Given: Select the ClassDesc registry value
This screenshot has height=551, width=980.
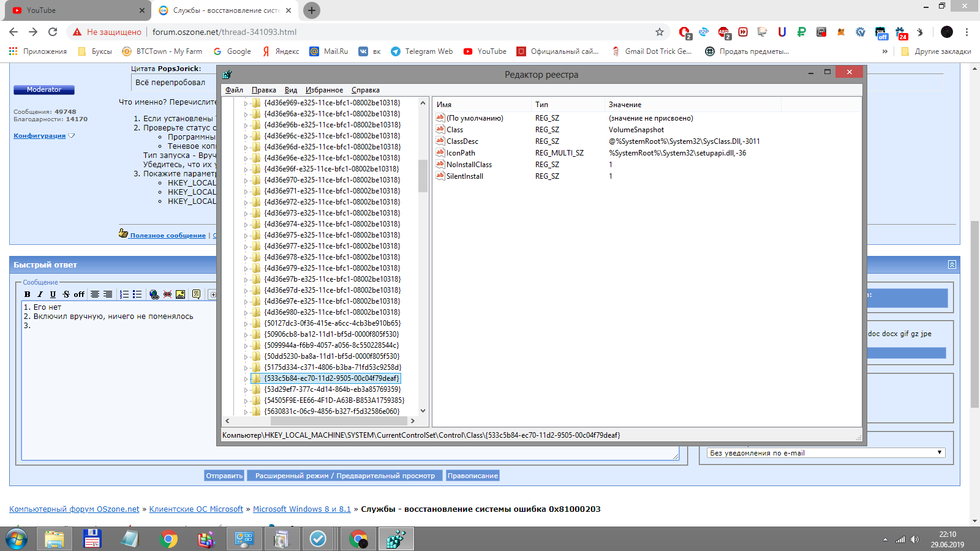Looking at the screenshot, I should tap(462, 141).
